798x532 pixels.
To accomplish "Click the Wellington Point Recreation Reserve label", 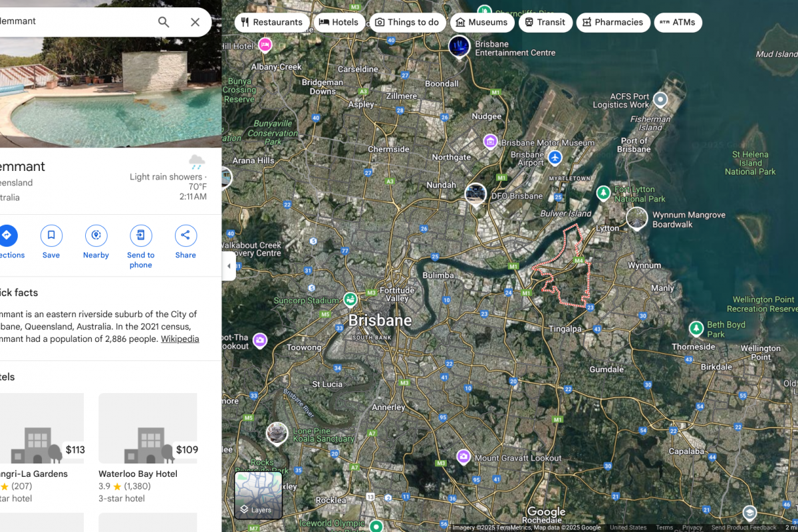I will (762, 304).
